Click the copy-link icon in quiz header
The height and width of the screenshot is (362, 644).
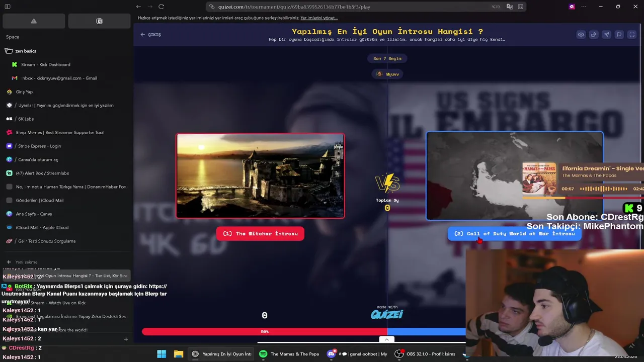coord(594,35)
